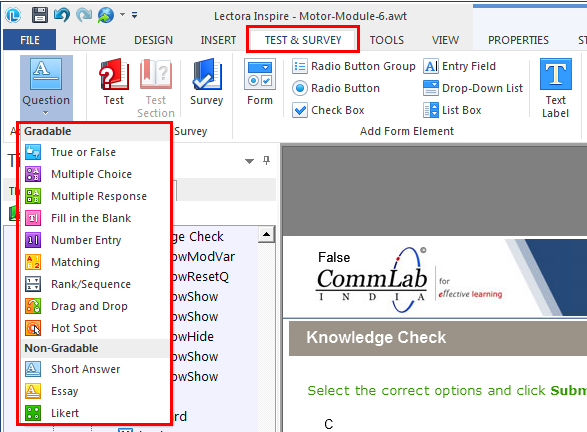Choose Number Entry question type
Image resolution: width=587 pixels, height=432 pixels.
click(94, 240)
